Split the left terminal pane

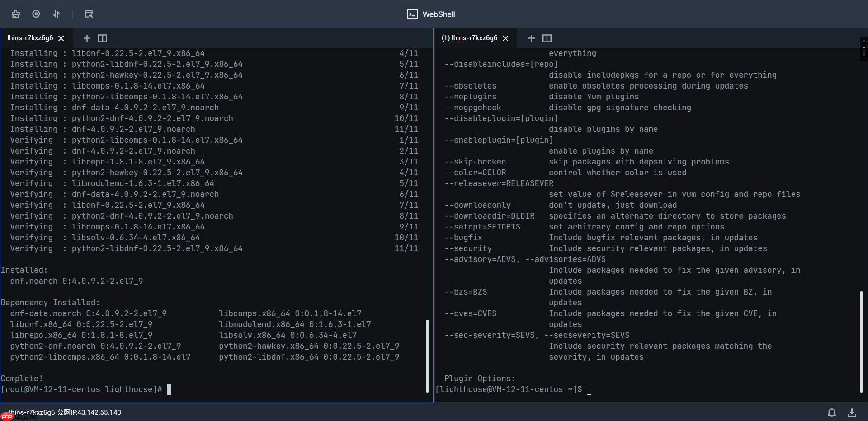103,38
